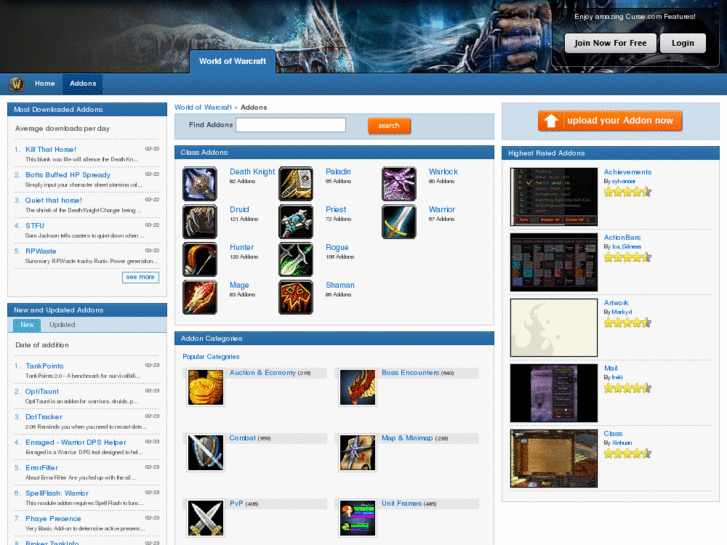The height and width of the screenshot is (545, 727).
Task: Click the Unit Frames category link
Action: point(402,504)
